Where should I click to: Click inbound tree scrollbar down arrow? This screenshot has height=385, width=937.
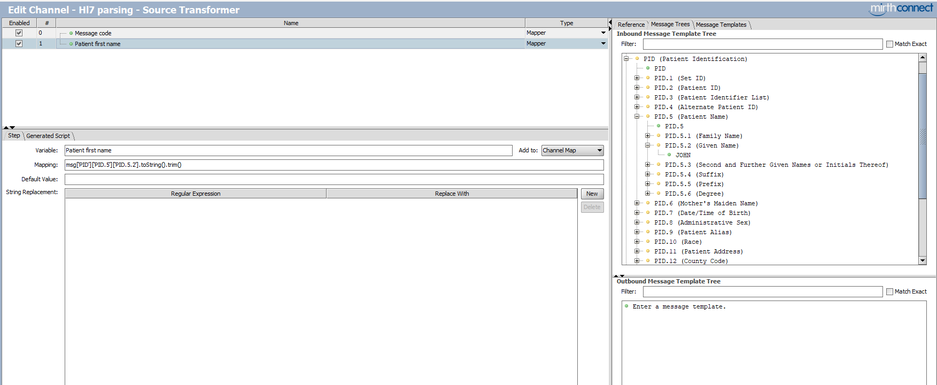pyautogui.click(x=923, y=261)
